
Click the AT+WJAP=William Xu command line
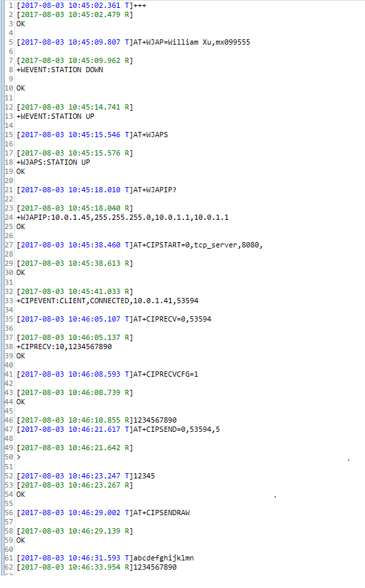(133, 43)
